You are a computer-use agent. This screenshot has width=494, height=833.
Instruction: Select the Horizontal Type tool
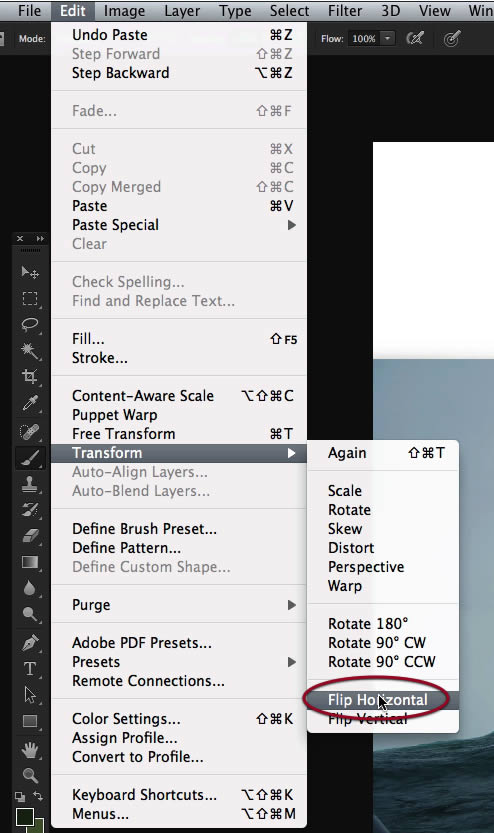coord(30,668)
